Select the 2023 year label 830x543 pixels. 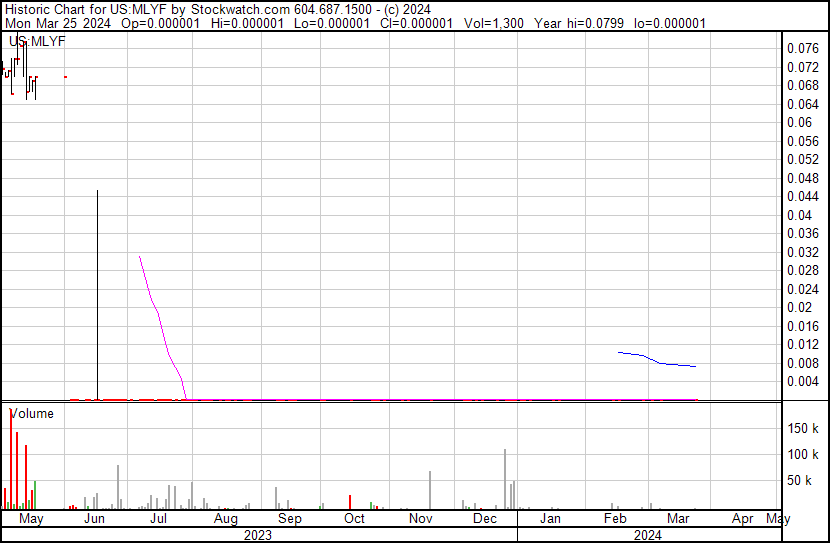tap(258, 535)
